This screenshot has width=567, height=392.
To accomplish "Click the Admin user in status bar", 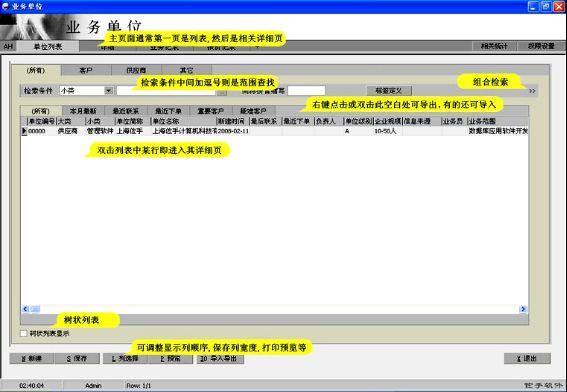I will pos(93,386).
